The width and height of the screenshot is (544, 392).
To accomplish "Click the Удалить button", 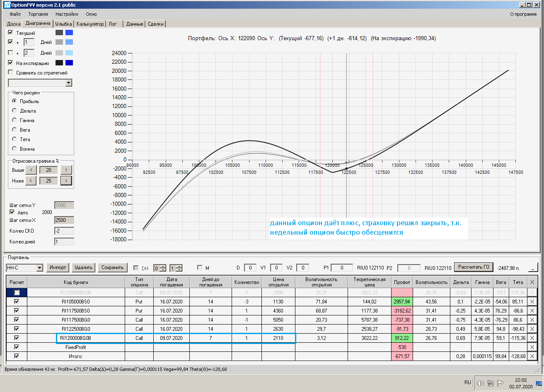I will (x=84, y=267).
